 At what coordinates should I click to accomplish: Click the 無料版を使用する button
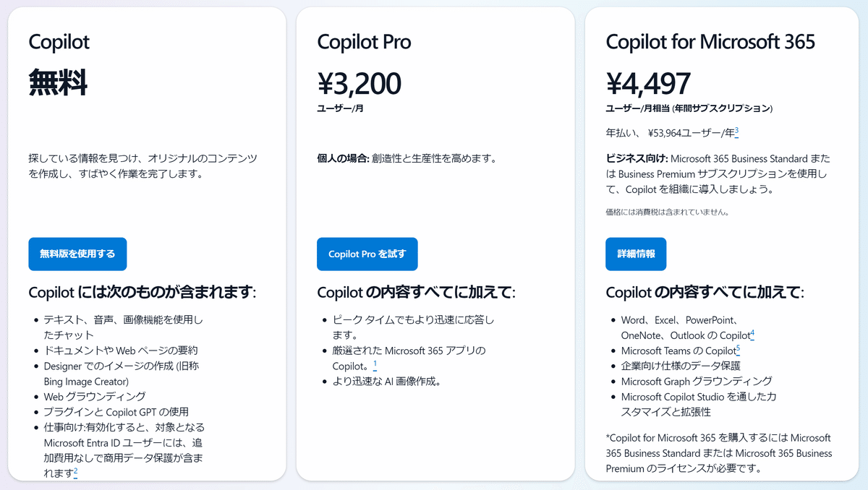77,254
